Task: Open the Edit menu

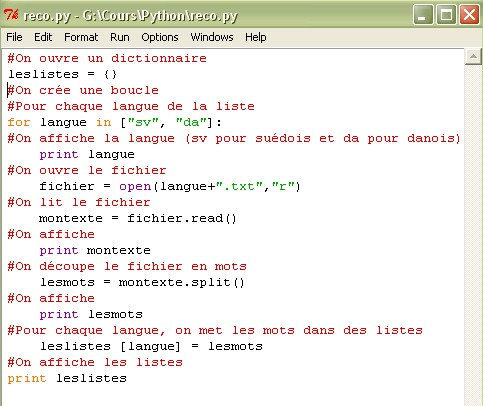Action: 43,37
